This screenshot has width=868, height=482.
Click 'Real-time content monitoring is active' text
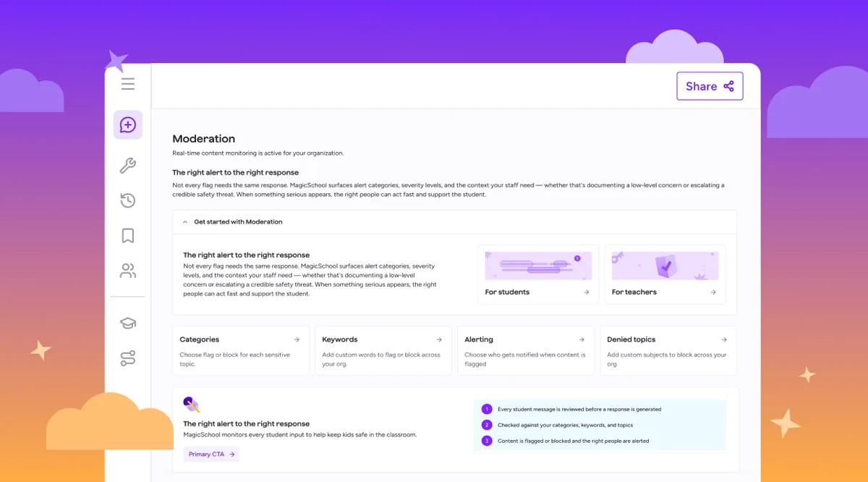258,153
